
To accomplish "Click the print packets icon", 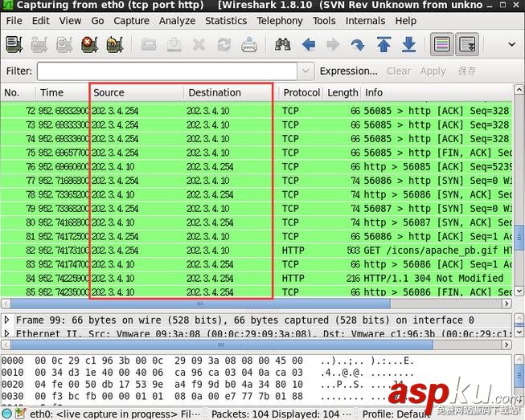I will tap(249, 44).
